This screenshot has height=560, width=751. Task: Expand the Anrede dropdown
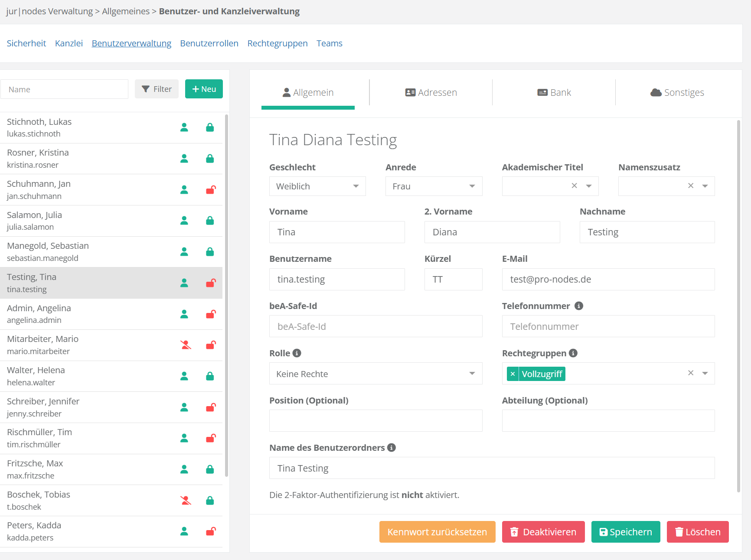click(x=433, y=186)
